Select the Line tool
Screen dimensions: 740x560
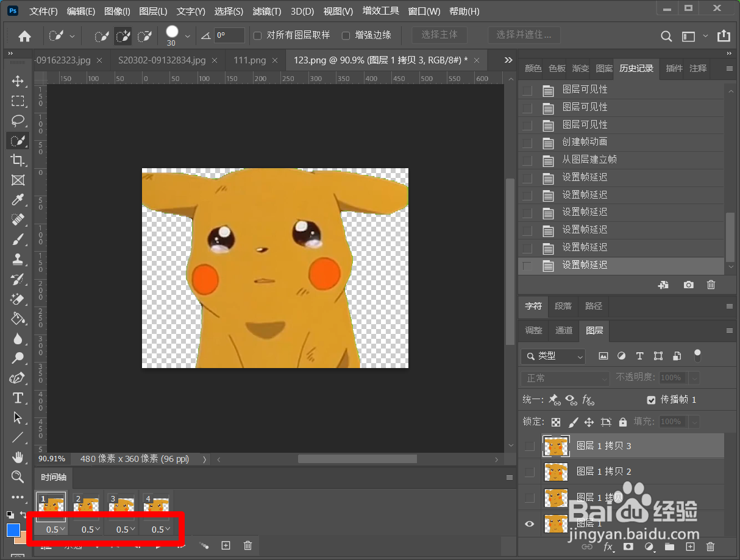[x=18, y=438]
